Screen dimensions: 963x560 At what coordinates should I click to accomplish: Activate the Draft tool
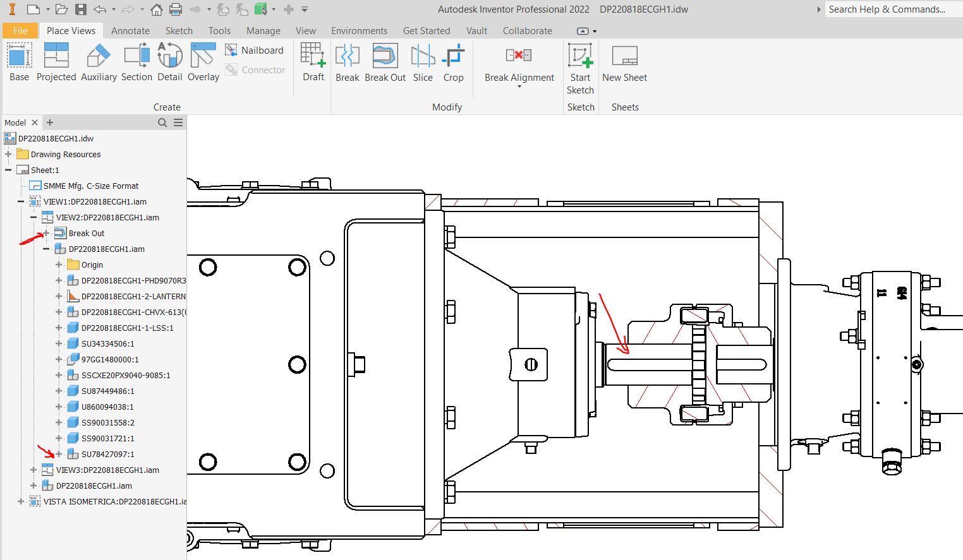pos(313,63)
